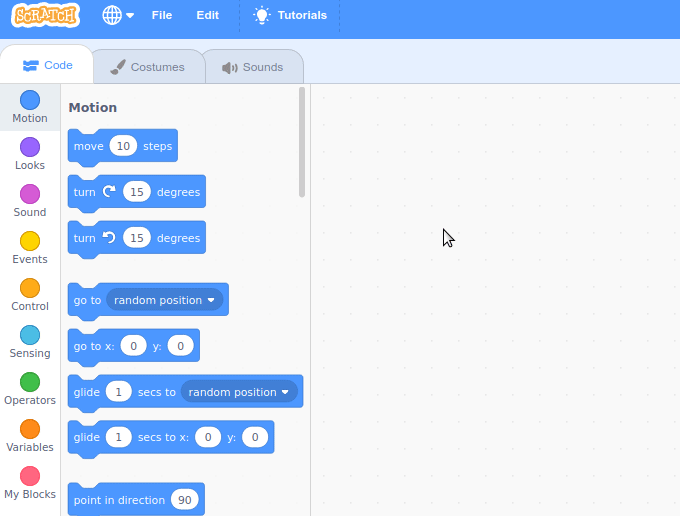Click the Events category label
The image size is (680, 516).
30,259
